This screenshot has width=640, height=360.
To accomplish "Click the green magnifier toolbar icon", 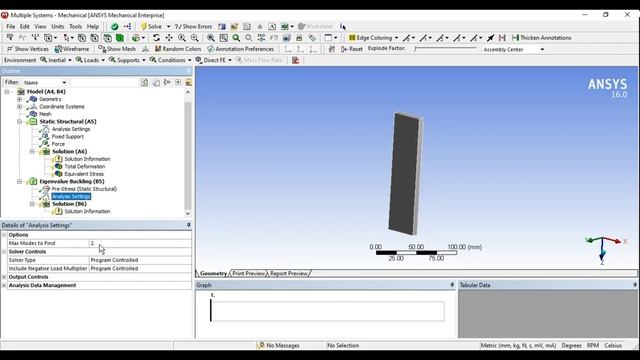I will [236, 38].
